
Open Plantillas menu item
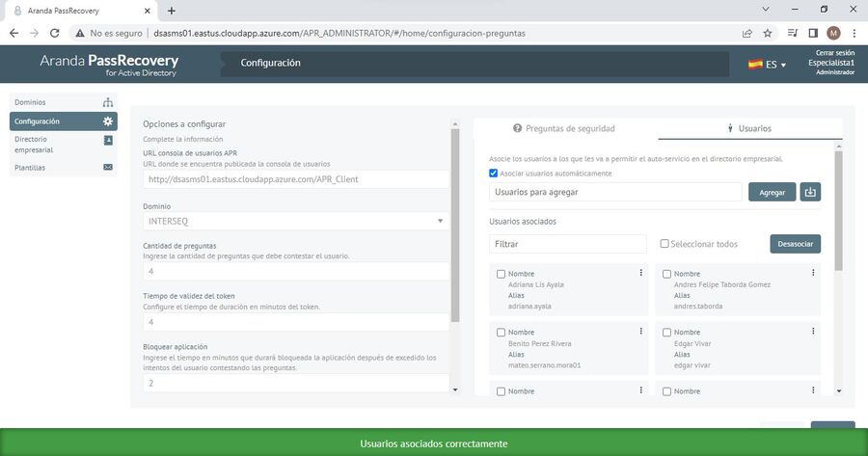click(x=63, y=167)
